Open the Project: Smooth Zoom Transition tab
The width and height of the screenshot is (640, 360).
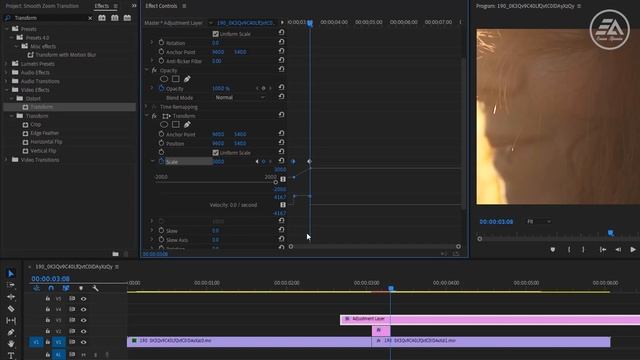pos(42,6)
